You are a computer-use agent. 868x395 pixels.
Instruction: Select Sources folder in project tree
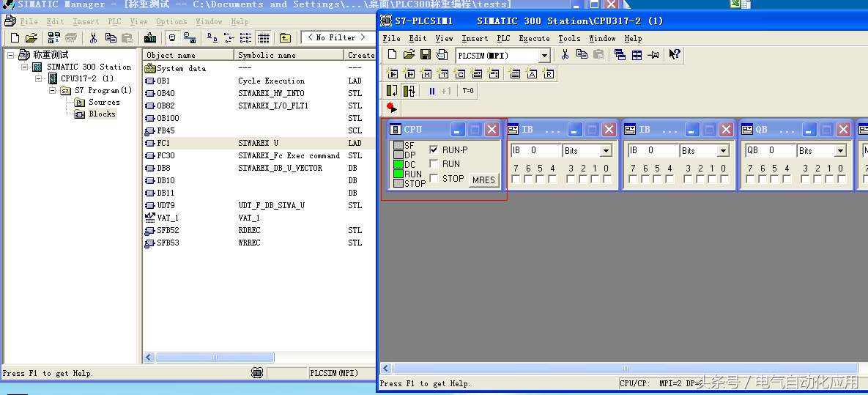tap(104, 102)
